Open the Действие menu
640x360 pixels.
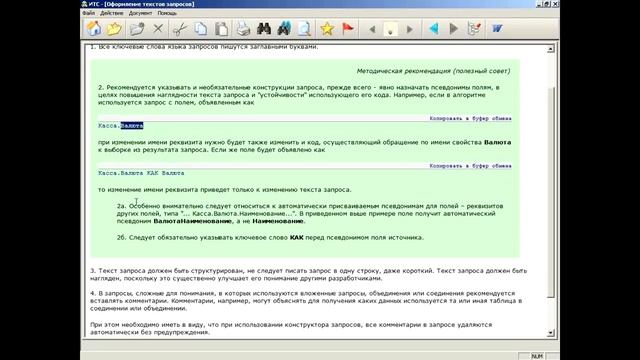(x=111, y=13)
